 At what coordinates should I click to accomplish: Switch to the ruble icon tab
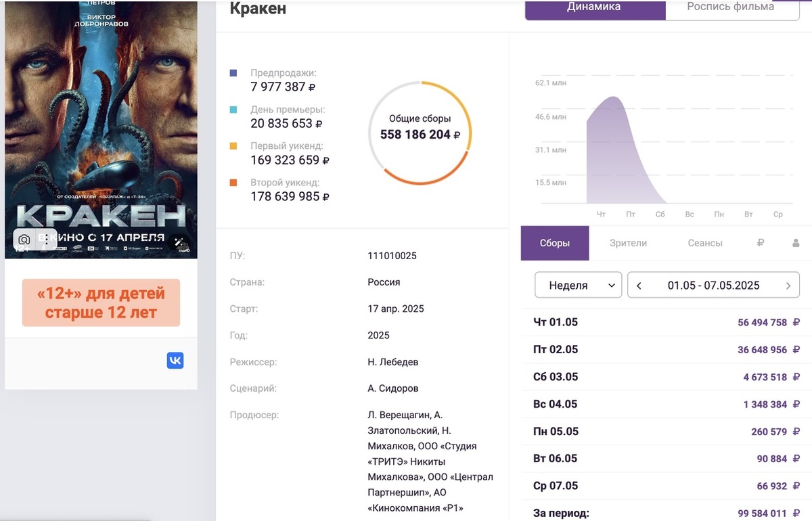click(x=761, y=243)
